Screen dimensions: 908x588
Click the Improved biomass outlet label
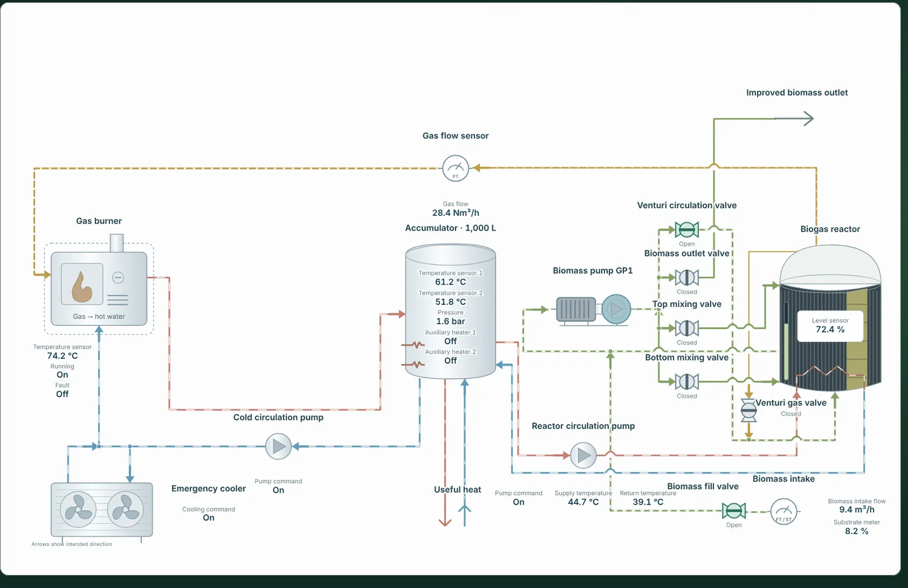pos(797,93)
